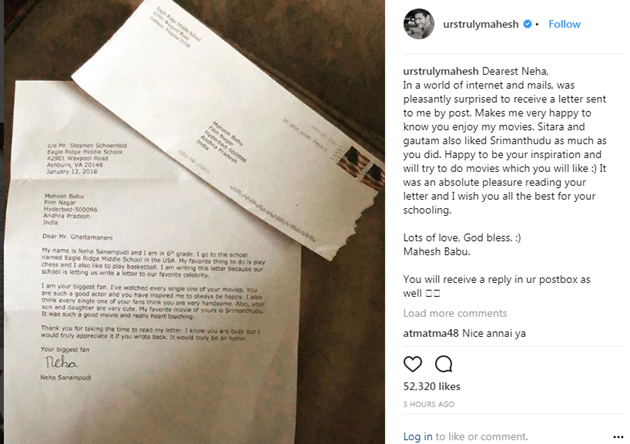The image size is (630, 444).
Task: Follow urstrulymahesh
Action: pos(564,24)
